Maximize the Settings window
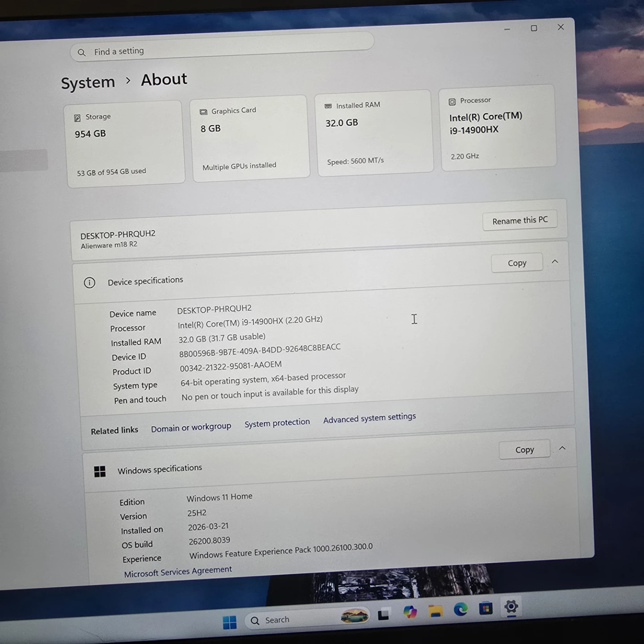Viewport: 644px width, 644px height. tap(534, 28)
